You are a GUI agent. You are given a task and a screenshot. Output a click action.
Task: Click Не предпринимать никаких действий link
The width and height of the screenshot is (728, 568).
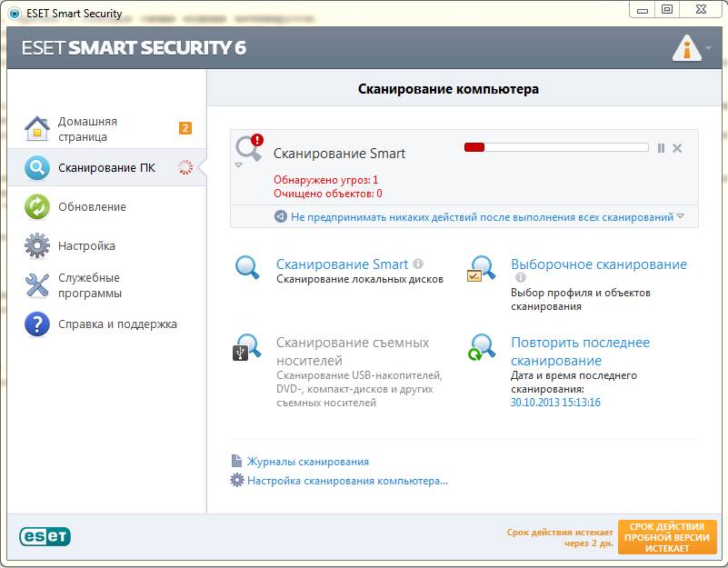pyautogui.click(x=482, y=217)
